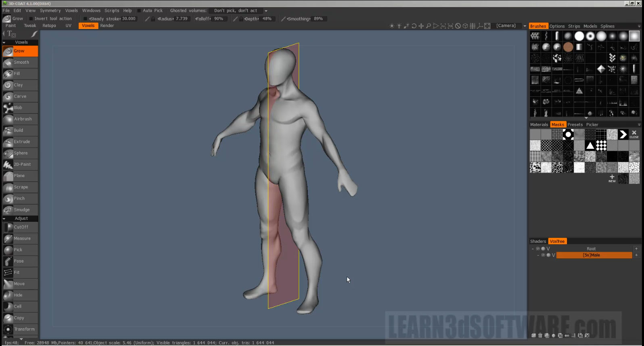This screenshot has width=644, height=346.
Task: Activate the Extrude tool
Action: (x=20, y=142)
